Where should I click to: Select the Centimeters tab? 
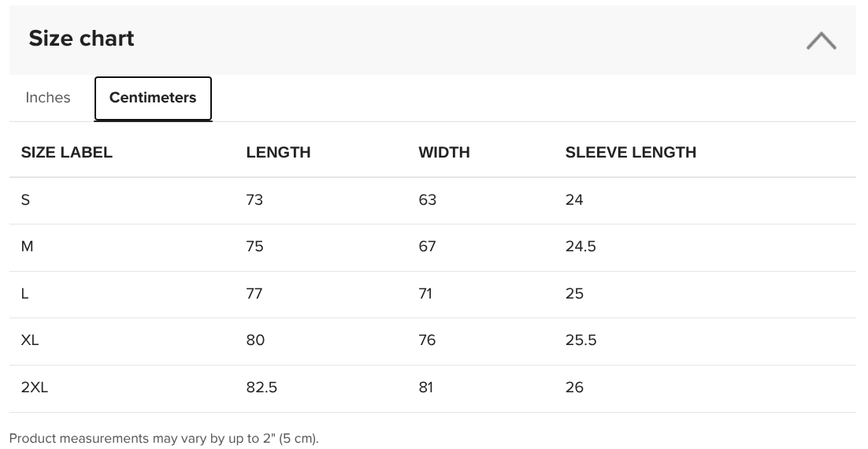[153, 98]
